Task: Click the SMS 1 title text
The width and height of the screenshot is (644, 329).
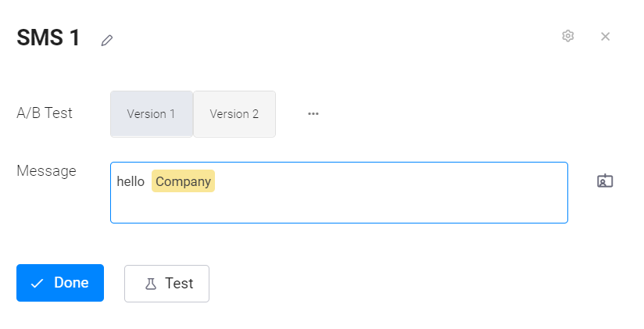Action: click(x=48, y=38)
